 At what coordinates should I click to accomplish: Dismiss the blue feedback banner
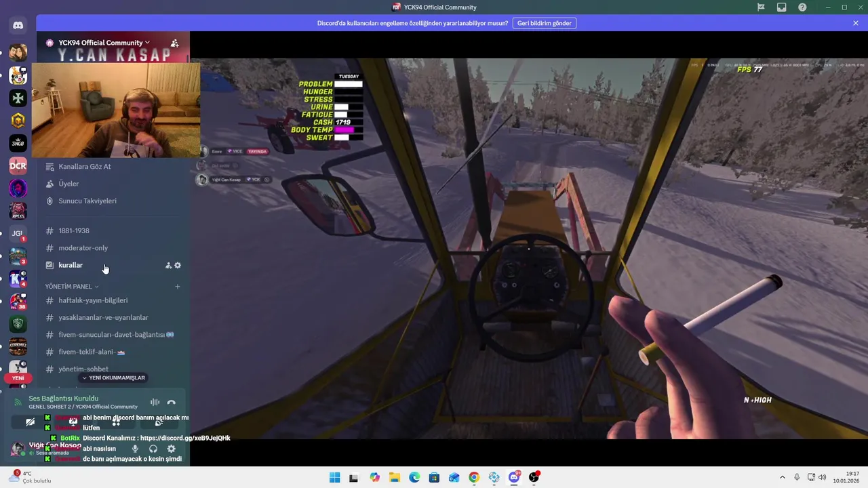click(x=856, y=23)
